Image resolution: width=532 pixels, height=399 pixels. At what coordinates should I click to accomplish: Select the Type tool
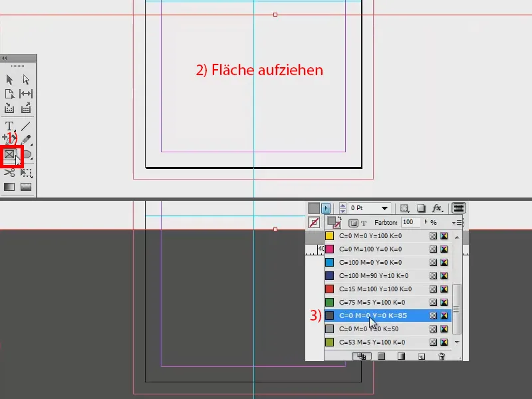point(9,126)
